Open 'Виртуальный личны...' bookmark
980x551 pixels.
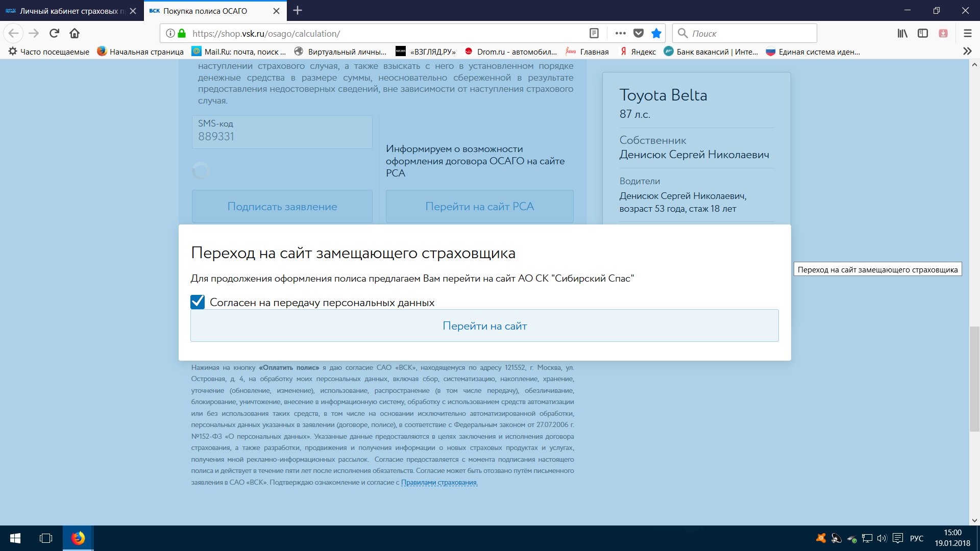pos(340,52)
